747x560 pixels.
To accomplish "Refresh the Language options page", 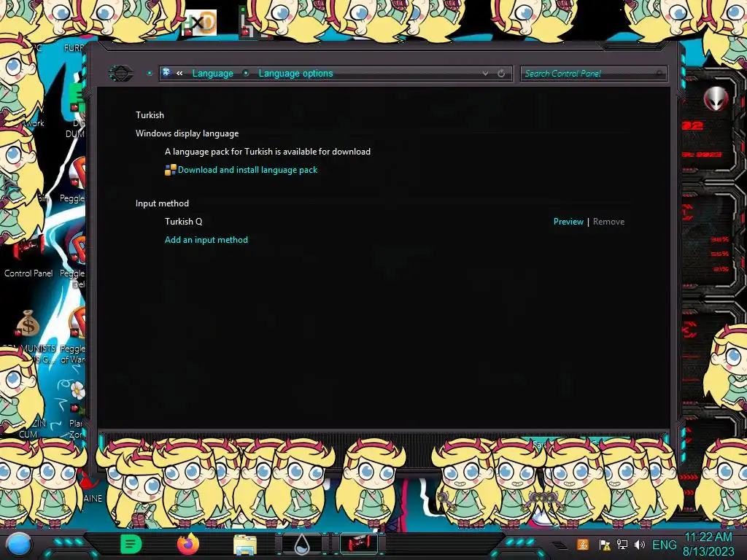I will 501,74.
